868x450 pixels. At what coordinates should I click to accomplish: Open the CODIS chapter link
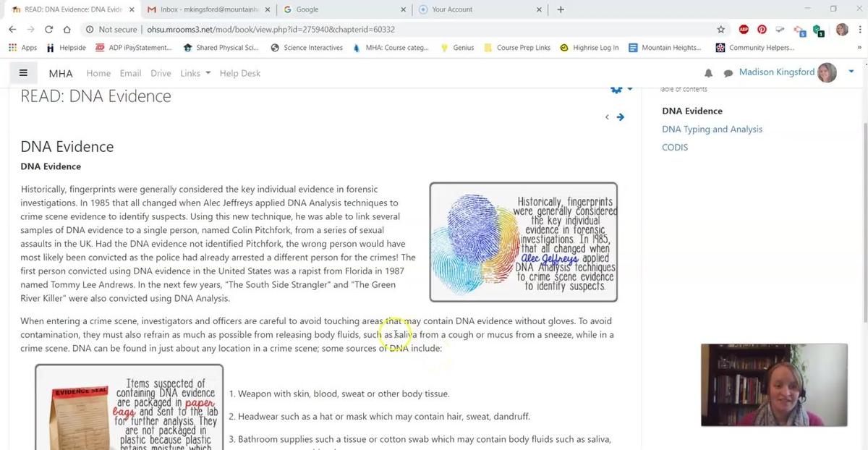(x=675, y=147)
